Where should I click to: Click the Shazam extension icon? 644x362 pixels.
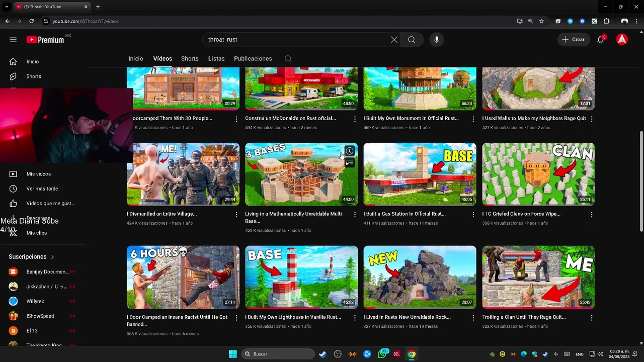coord(570,21)
